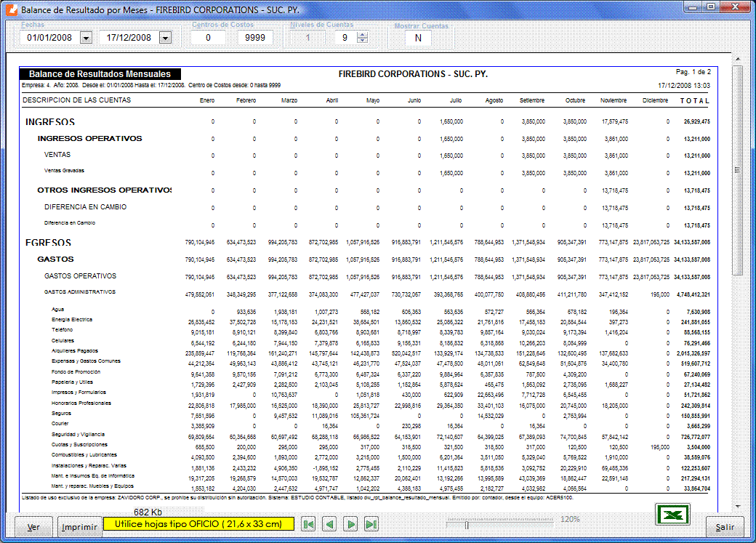Viewport: 756px width, 543px height.
Task: Export the report with the Excel icon
Action: point(674,515)
